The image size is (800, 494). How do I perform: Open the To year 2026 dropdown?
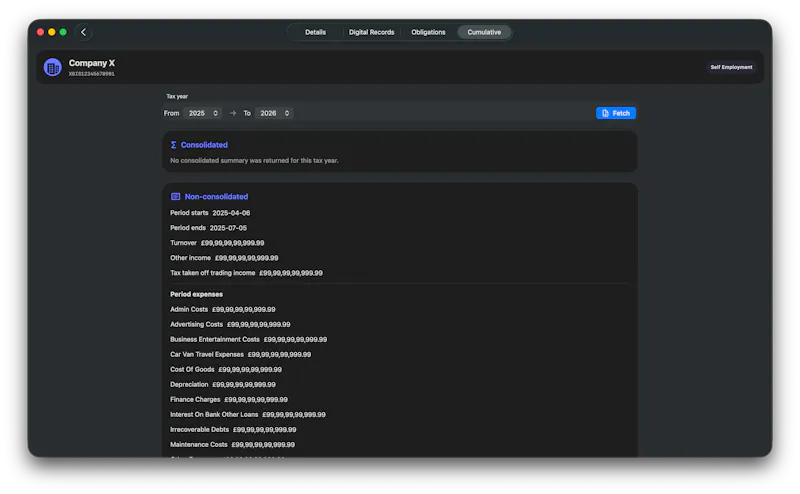point(274,113)
